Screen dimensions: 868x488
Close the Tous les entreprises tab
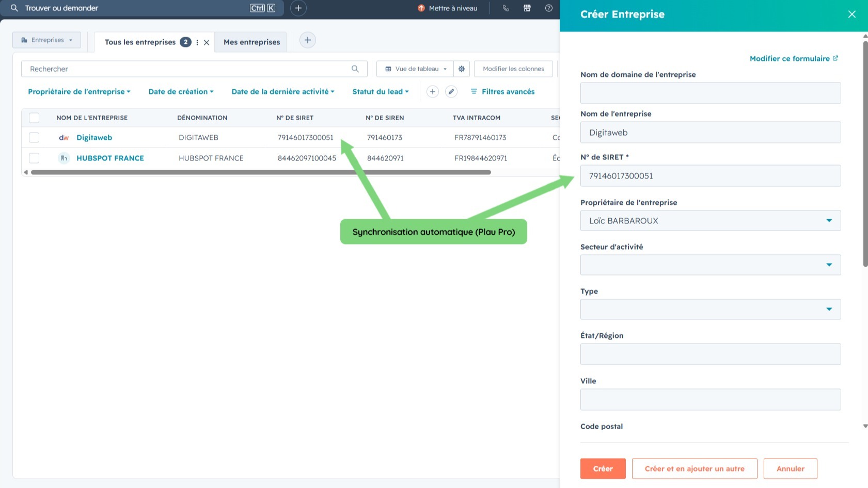coord(207,42)
